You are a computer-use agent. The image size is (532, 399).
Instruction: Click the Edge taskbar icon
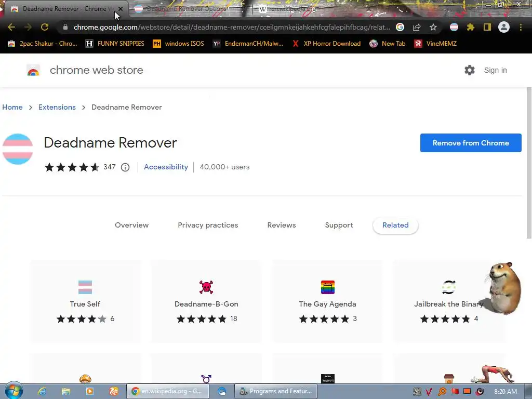click(222, 391)
